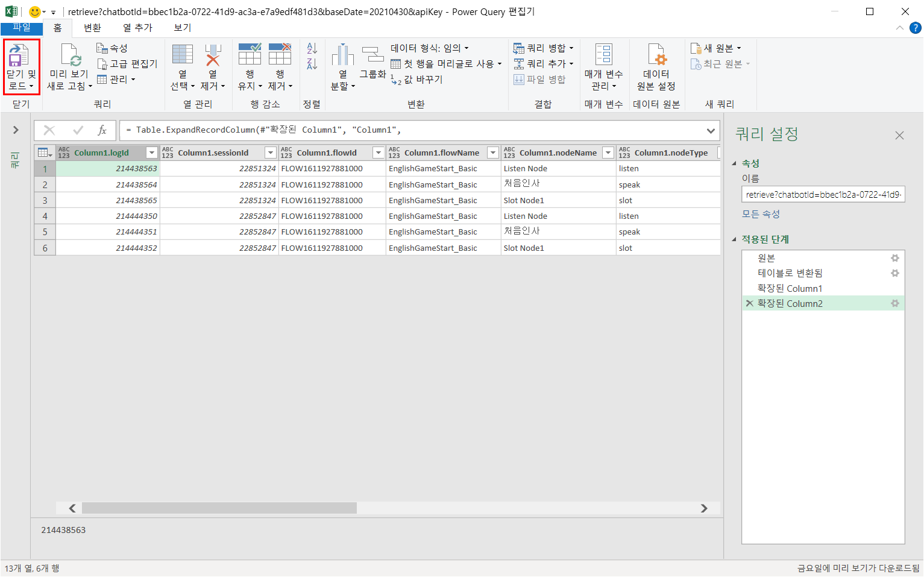This screenshot has width=924, height=577.
Task: Collapse the 적용된 단계 section triangle
Action: (x=734, y=239)
